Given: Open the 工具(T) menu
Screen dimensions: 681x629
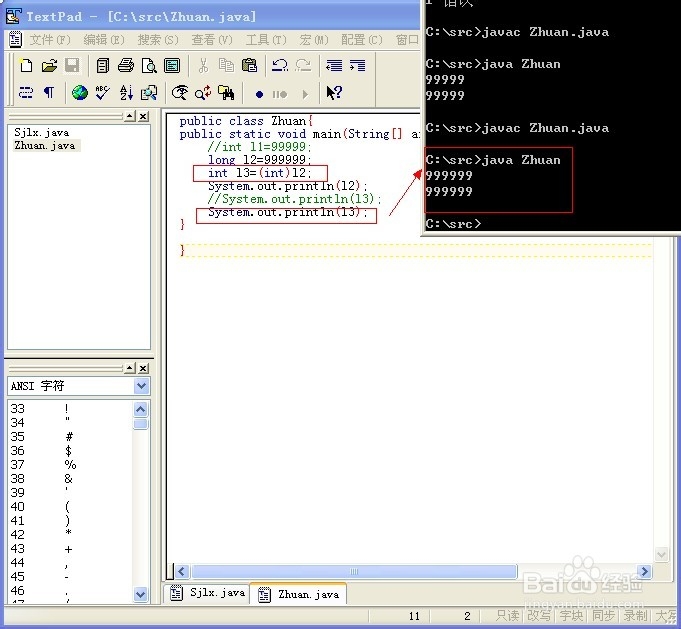Looking at the screenshot, I should (x=266, y=40).
